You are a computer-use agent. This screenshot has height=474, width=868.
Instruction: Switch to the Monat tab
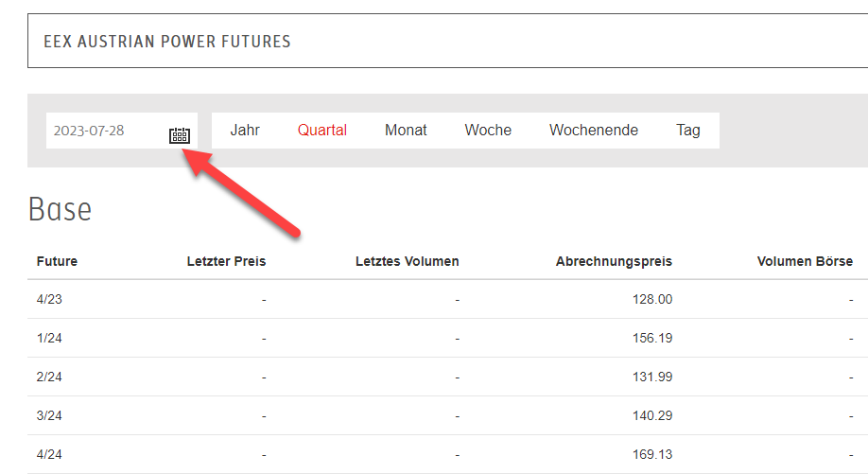pyautogui.click(x=406, y=131)
